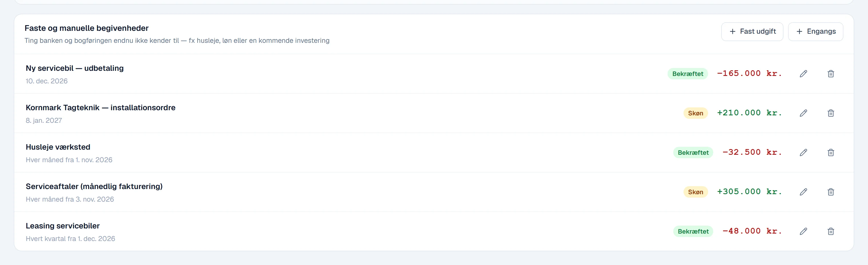This screenshot has height=265, width=868.
Task: Add a new Engangs event
Action: point(815,32)
